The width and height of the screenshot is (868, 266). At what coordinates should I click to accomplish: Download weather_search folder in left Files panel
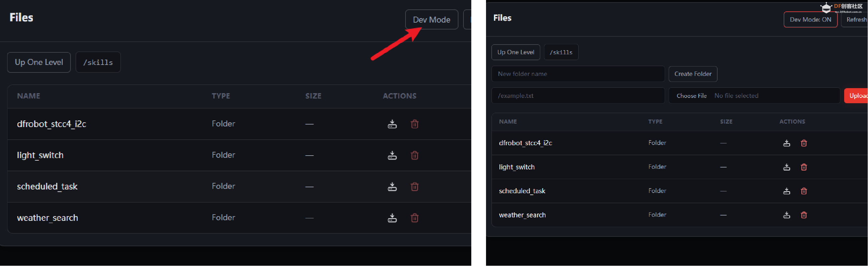392,218
